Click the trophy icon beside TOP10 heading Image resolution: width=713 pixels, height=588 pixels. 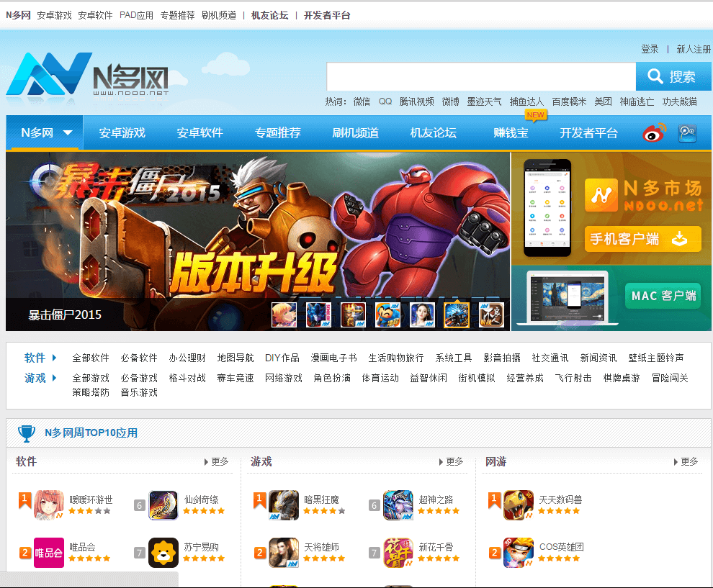[x=27, y=433]
